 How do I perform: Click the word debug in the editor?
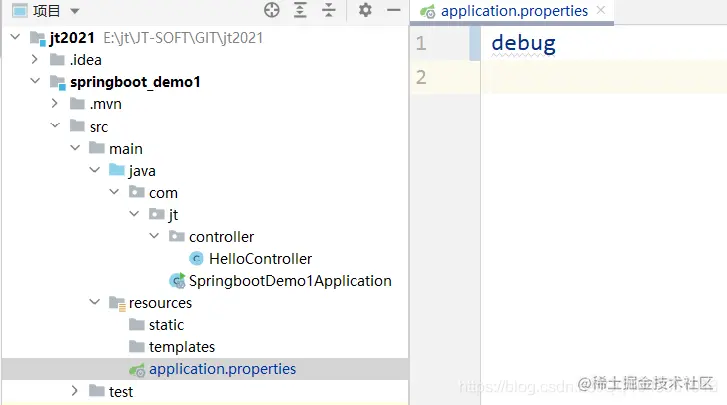[x=523, y=44]
